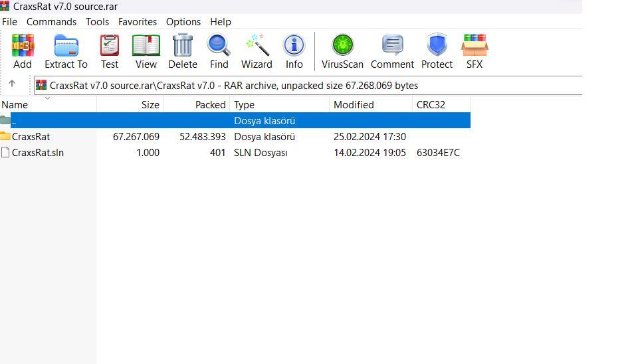Open the View file icon
Screen dimensions: 638x364
pyautogui.click(x=146, y=45)
